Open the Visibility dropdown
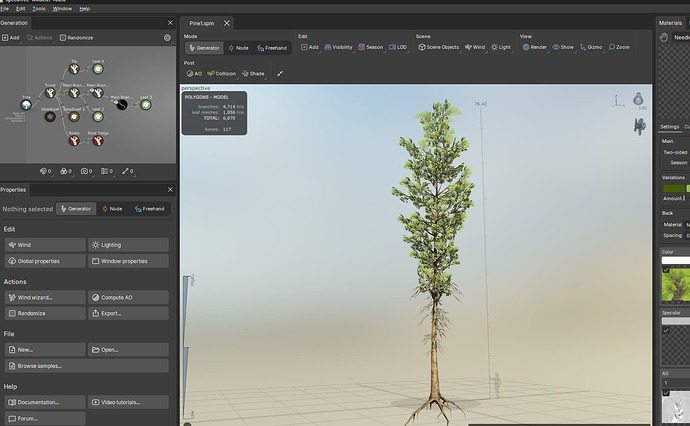The height and width of the screenshot is (426, 690). tap(338, 47)
